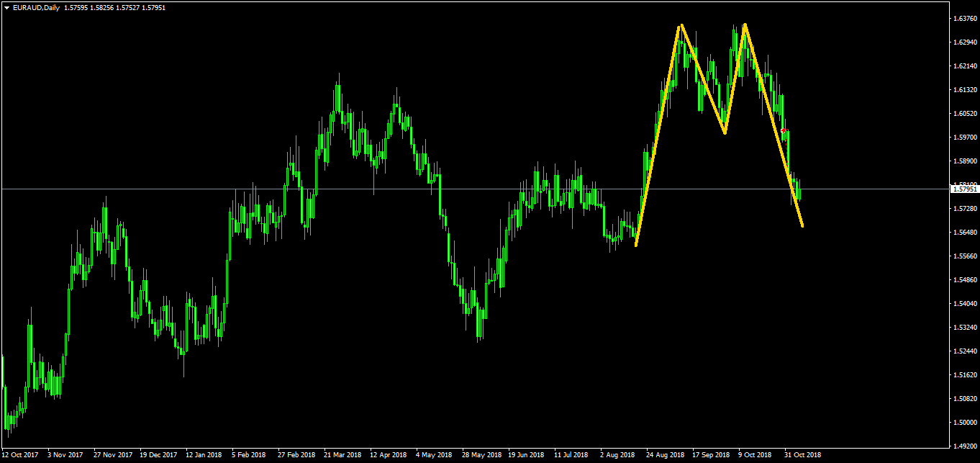980x463 pixels.
Task: Click the 21 Mar 2018 date label
Action: [343, 455]
